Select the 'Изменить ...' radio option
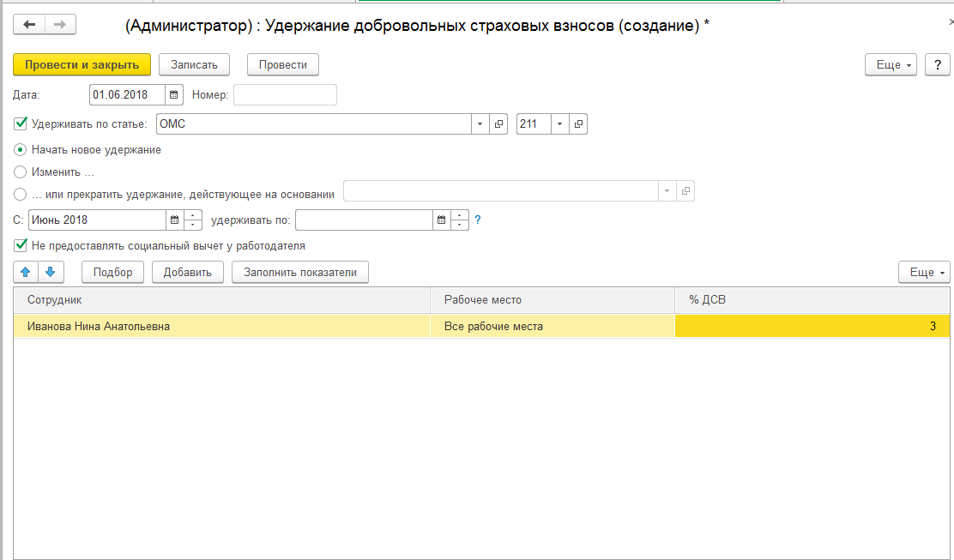Image resolution: width=954 pixels, height=560 pixels. click(x=21, y=172)
